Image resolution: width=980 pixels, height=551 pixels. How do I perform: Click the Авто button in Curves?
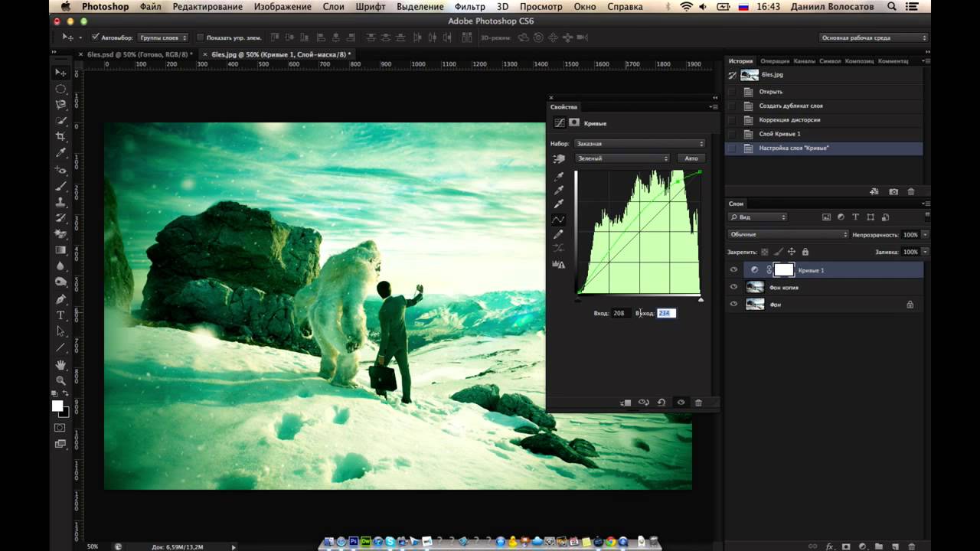pyautogui.click(x=691, y=158)
